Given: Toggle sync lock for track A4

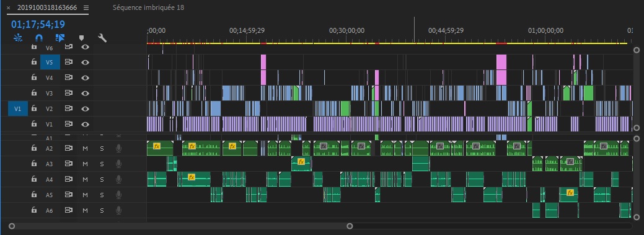Looking at the screenshot, I should [69, 179].
